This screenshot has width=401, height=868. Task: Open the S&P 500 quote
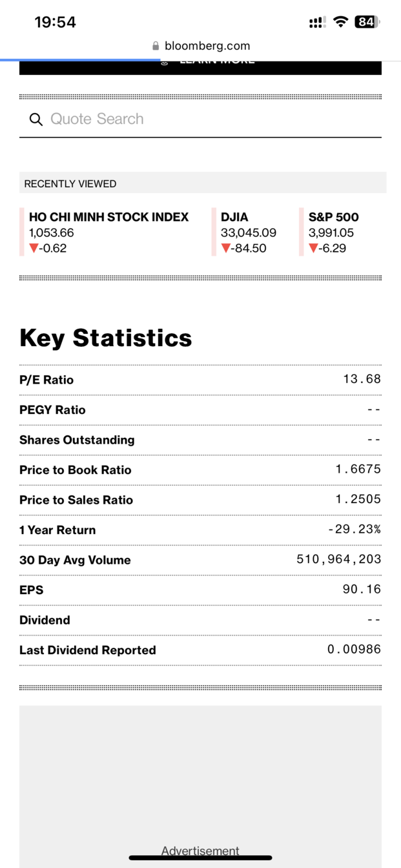click(333, 217)
